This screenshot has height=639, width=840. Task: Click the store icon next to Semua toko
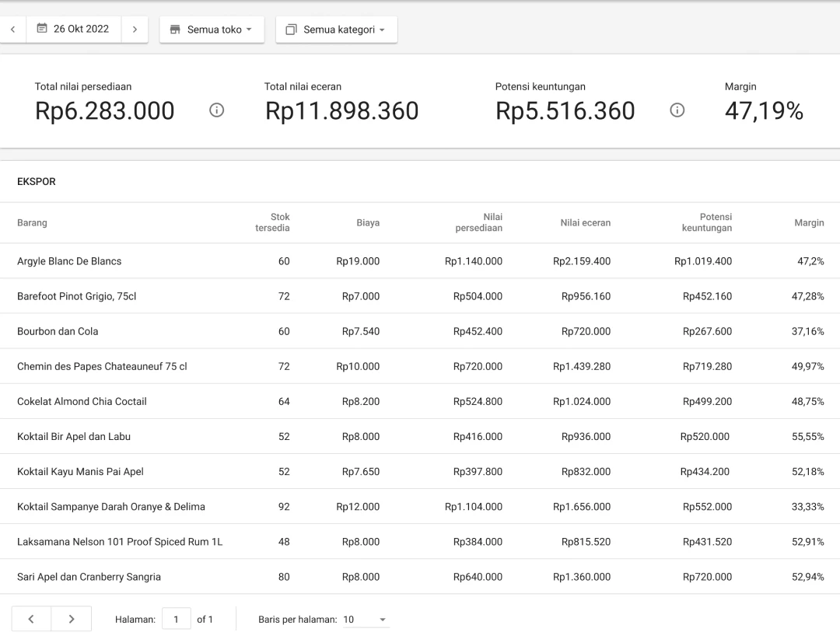(x=178, y=29)
